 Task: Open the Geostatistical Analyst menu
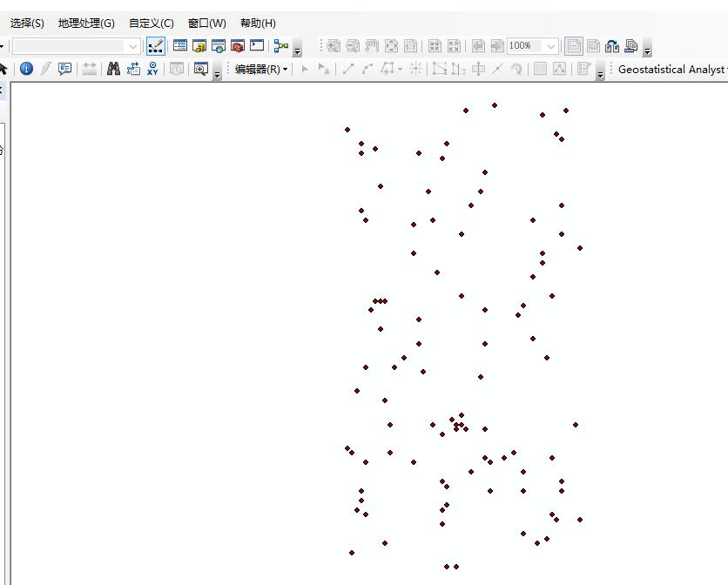[x=673, y=69]
